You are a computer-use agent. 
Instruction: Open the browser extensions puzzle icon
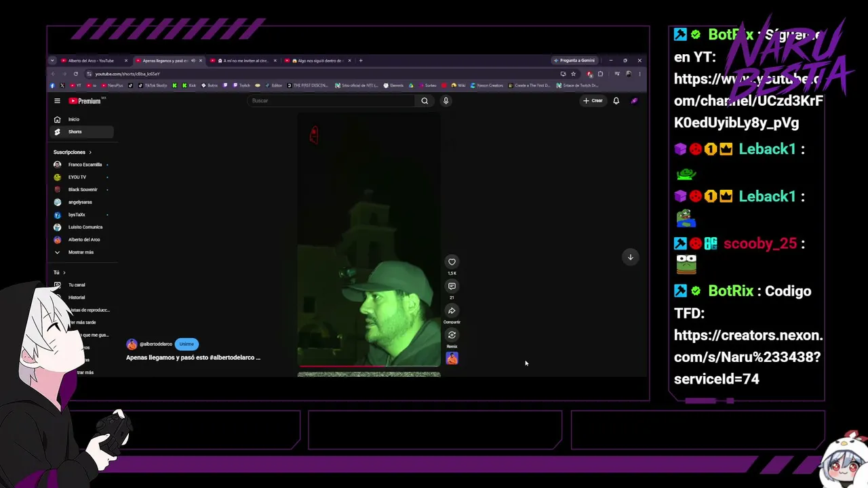point(600,74)
